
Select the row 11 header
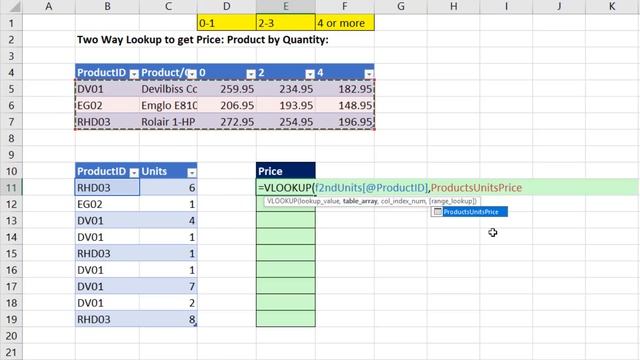coord(11,188)
